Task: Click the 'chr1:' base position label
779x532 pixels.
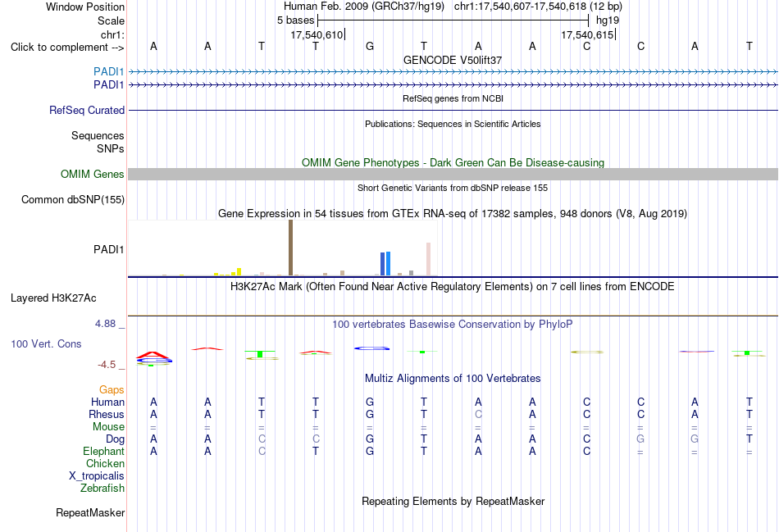Action: pos(112,34)
